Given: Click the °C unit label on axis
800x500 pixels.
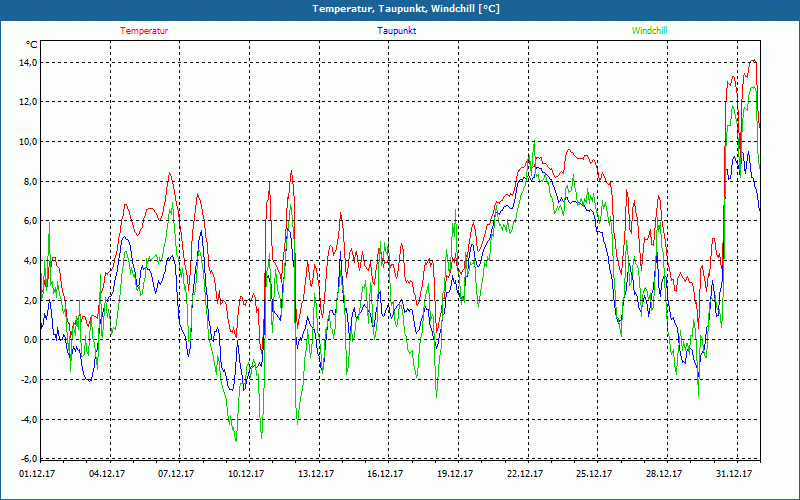Looking at the screenshot, I should (x=31, y=45).
